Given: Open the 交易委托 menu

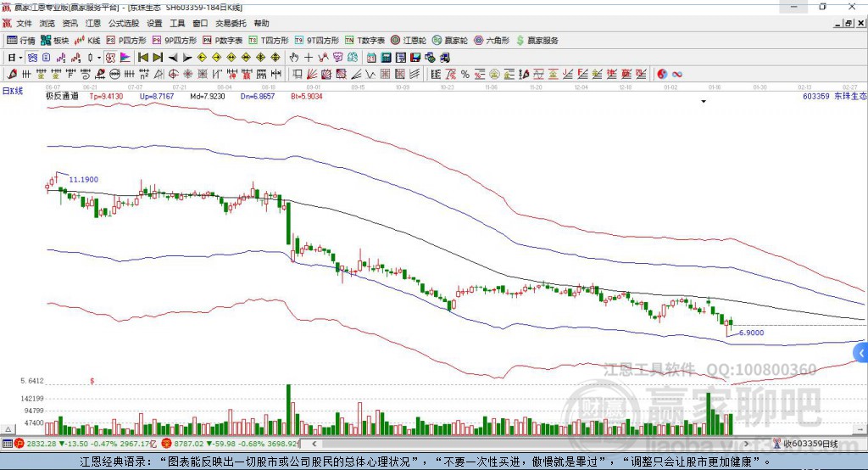Looking at the screenshot, I should pyautogui.click(x=231, y=23).
